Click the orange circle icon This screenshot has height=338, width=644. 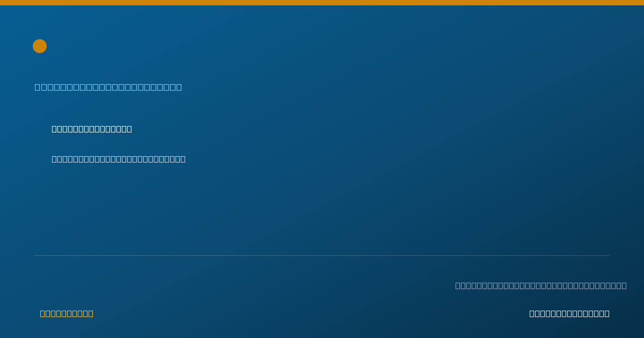pos(40,46)
